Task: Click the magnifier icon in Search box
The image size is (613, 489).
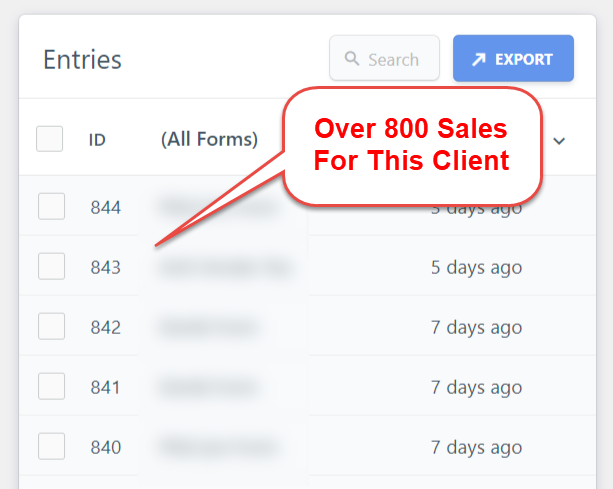Action: tap(351, 59)
